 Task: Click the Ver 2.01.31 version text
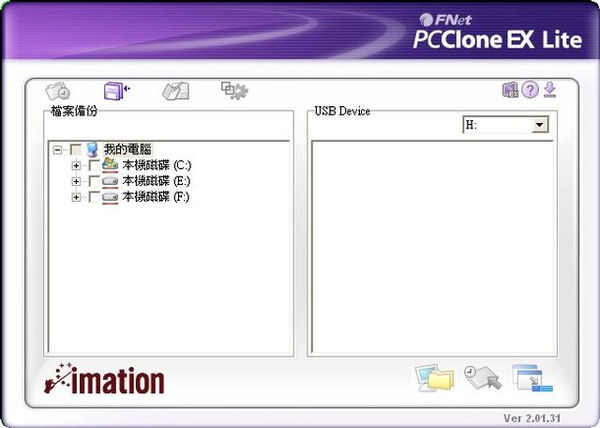coord(532,418)
